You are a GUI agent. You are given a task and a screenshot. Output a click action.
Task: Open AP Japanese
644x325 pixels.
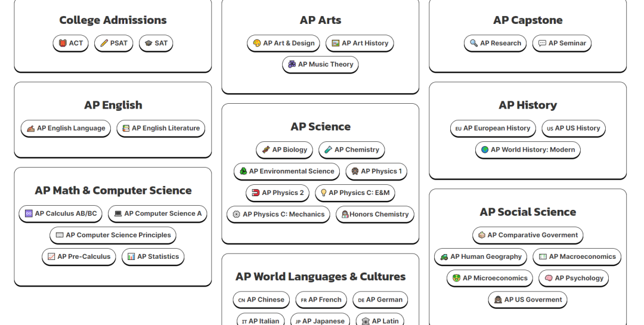coord(320,320)
